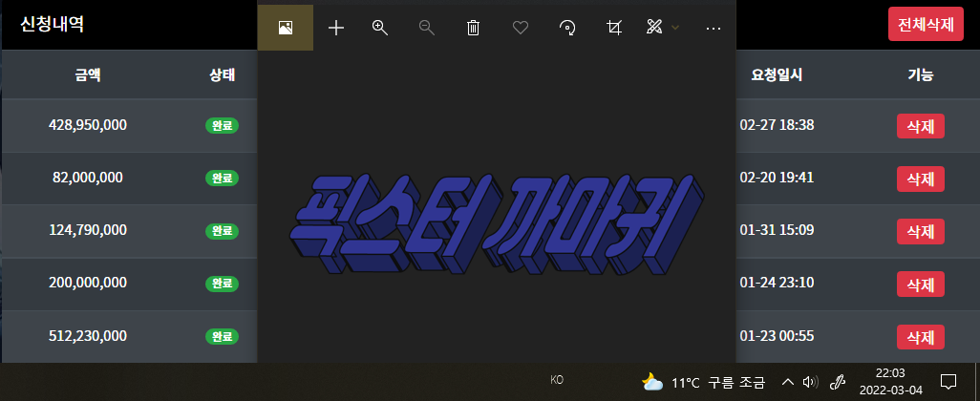Zoom out with the magnifier minus icon

click(x=427, y=28)
